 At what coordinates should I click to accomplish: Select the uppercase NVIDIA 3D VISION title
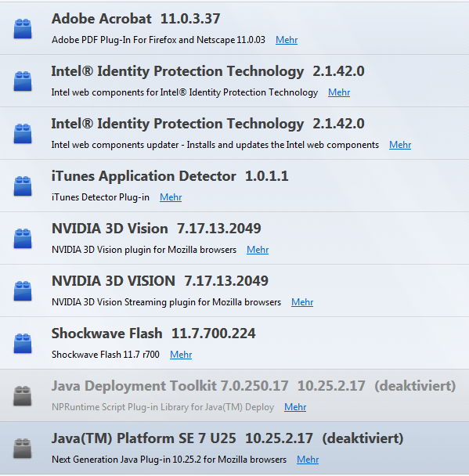pyautogui.click(x=160, y=281)
